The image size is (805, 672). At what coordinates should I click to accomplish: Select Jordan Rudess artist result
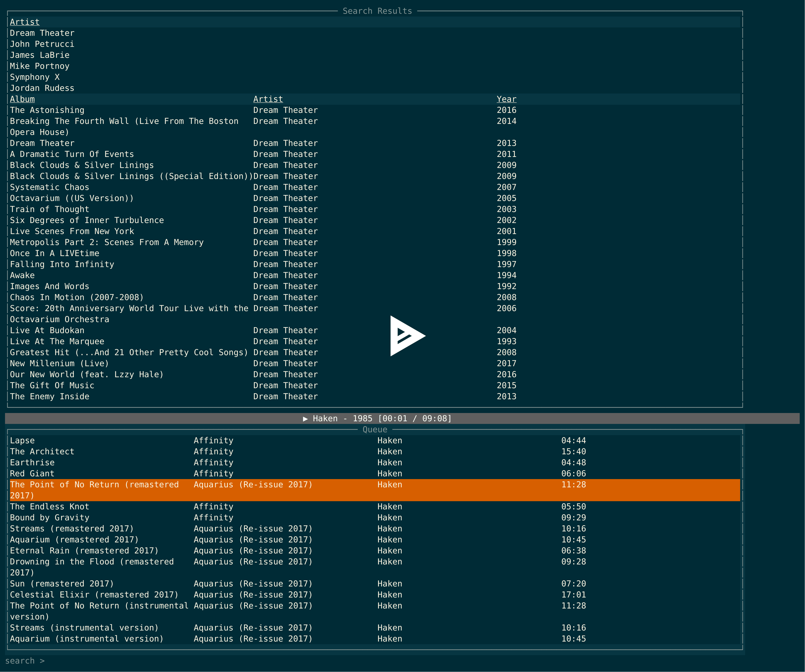point(42,88)
